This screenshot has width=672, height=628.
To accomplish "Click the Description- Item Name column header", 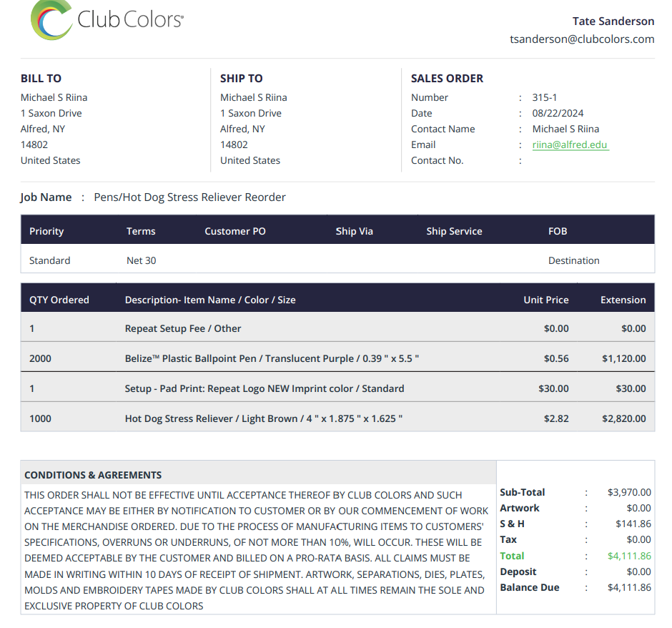I will pyautogui.click(x=210, y=300).
